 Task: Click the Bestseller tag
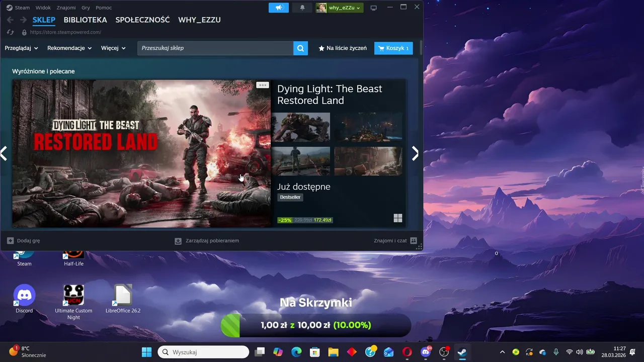coord(290,197)
